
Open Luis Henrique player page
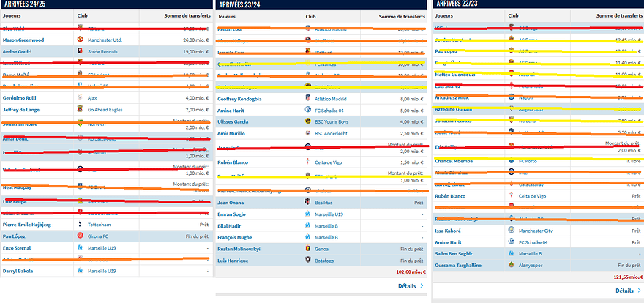[231, 261]
